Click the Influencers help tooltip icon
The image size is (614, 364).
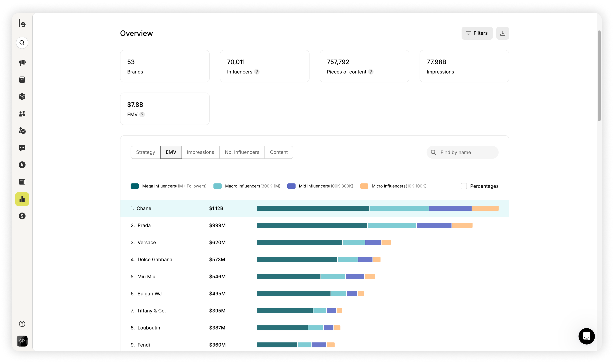click(x=256, y=72)
